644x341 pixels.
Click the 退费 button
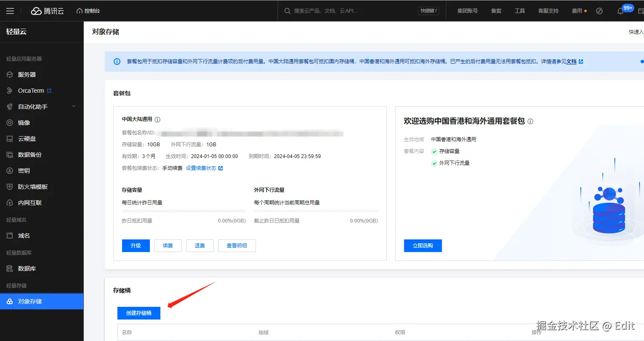click(200, 246)
